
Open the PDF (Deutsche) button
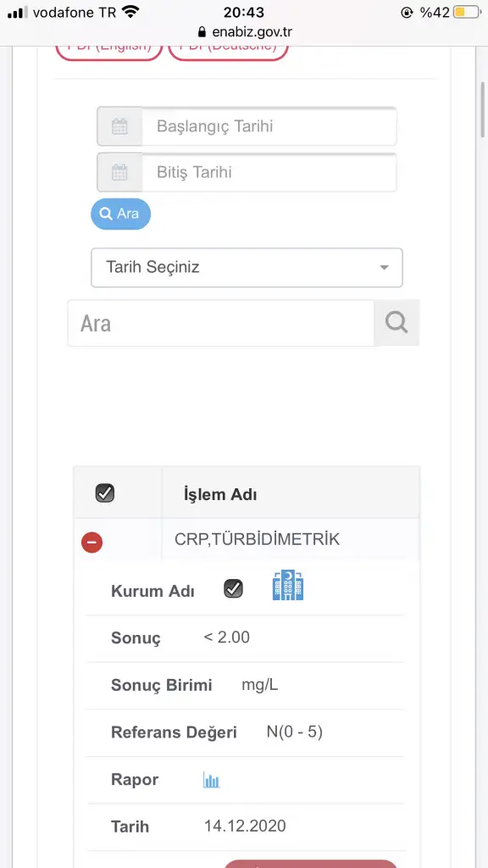[x=228, y=50]
